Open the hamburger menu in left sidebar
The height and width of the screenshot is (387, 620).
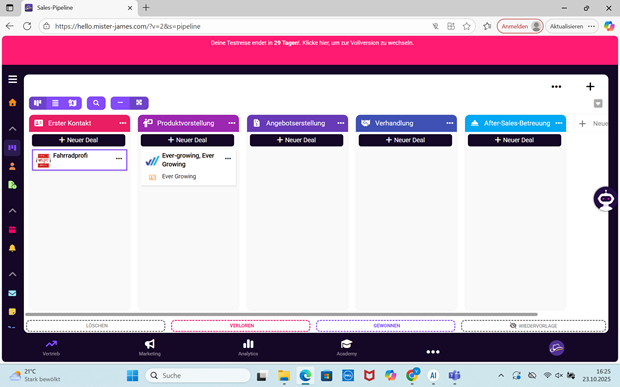point(13,79)
